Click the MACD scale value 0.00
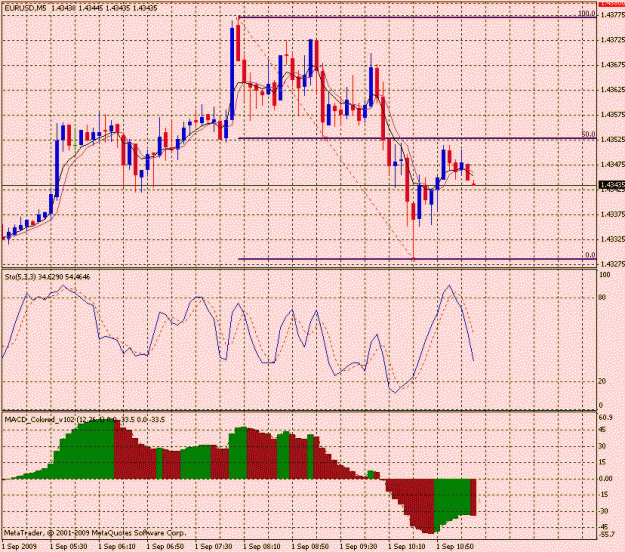Screen dimensions: 625x552 click(605, 478)
